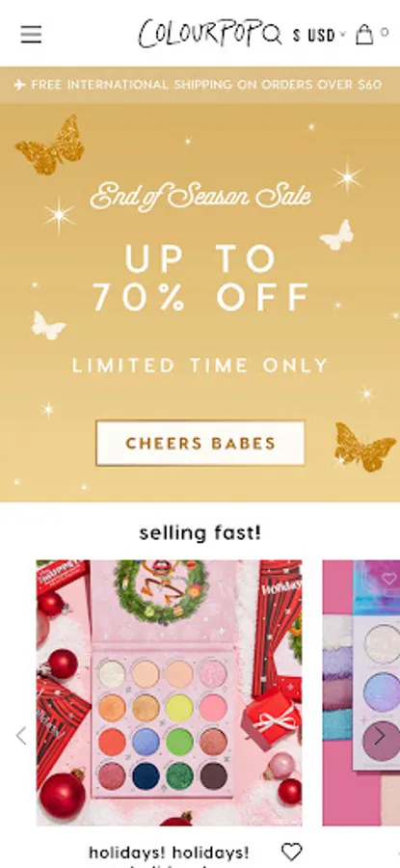400x868 pixels.
Task: Click the ColourPop logo
Action: tap(200, 33)
